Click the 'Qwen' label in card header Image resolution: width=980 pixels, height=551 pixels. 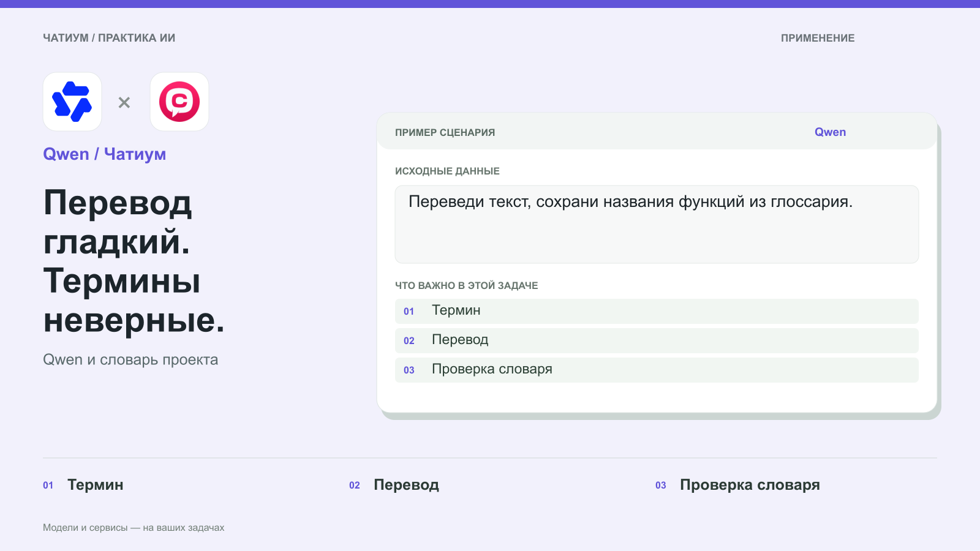click(830, 132)
